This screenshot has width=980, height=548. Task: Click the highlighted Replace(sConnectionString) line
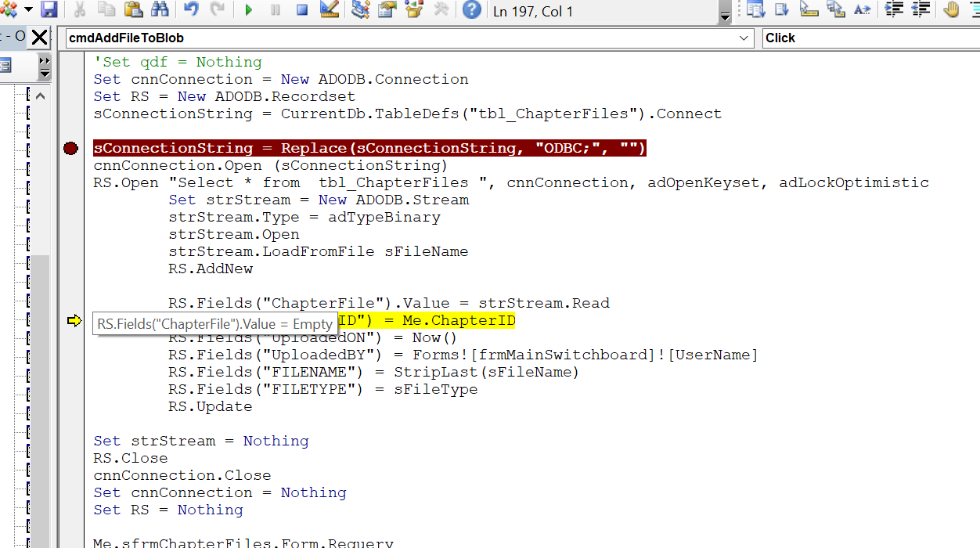point(370,148)
